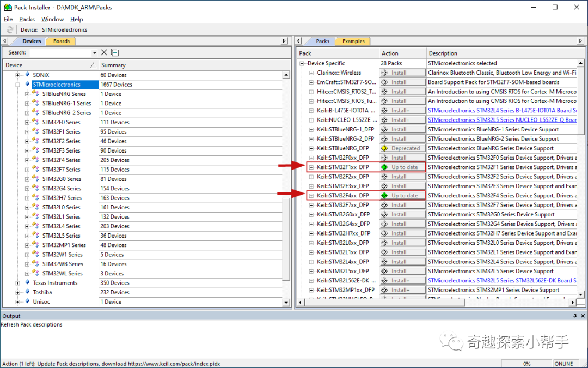The image size is (588, 368).
Task: Click Install for Keil::STM32F7xx_DFP pack
Action: point(402,205)
